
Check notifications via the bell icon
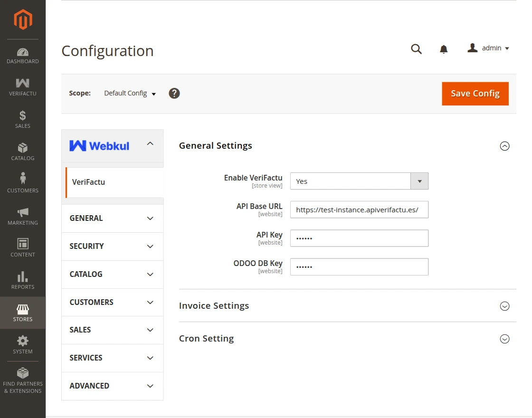pos(443,48)
